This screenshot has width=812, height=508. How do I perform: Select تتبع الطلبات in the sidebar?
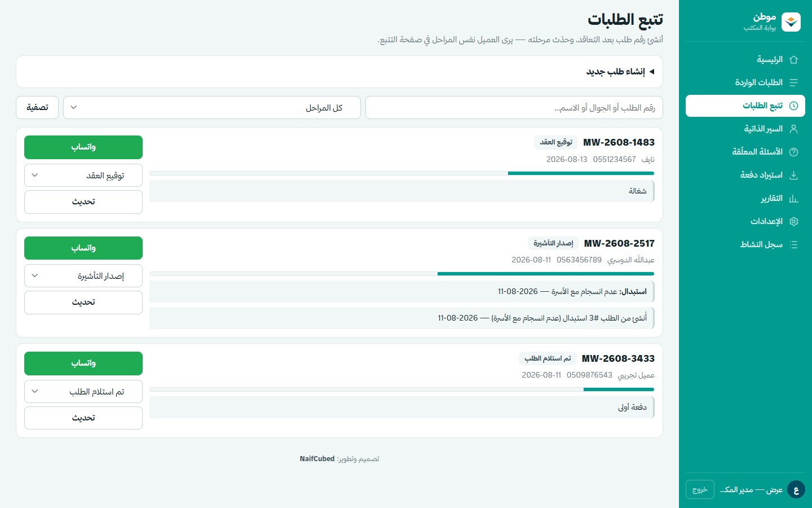click(745, 106)
